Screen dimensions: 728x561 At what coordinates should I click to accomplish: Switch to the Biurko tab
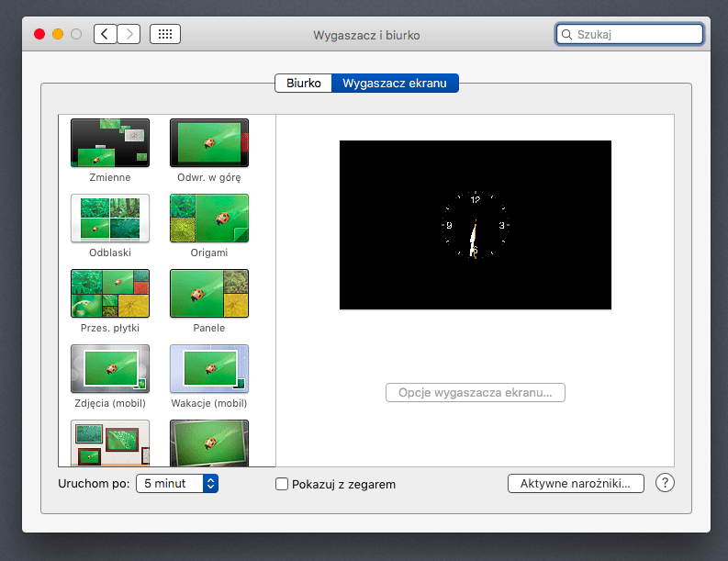(x=303, y=83)
